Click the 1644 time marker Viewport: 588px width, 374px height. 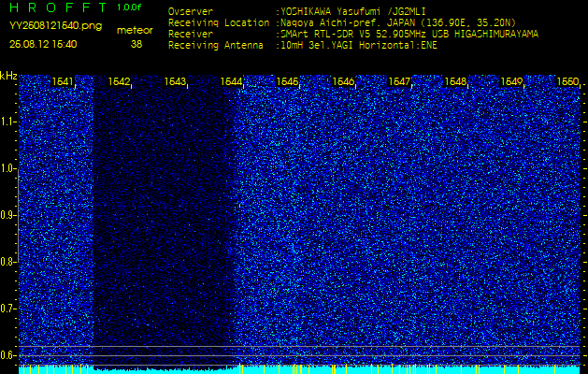[x=231, y=81]
